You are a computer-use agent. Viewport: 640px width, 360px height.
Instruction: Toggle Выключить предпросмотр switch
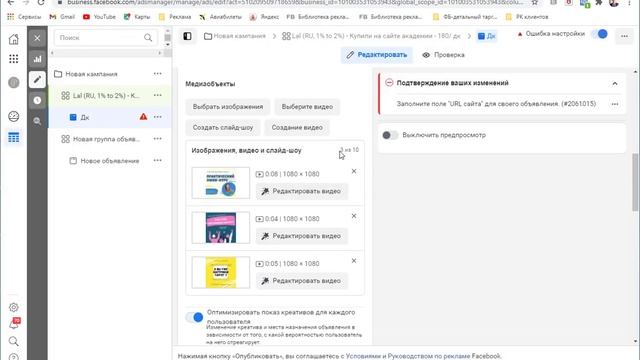[390, 135]
